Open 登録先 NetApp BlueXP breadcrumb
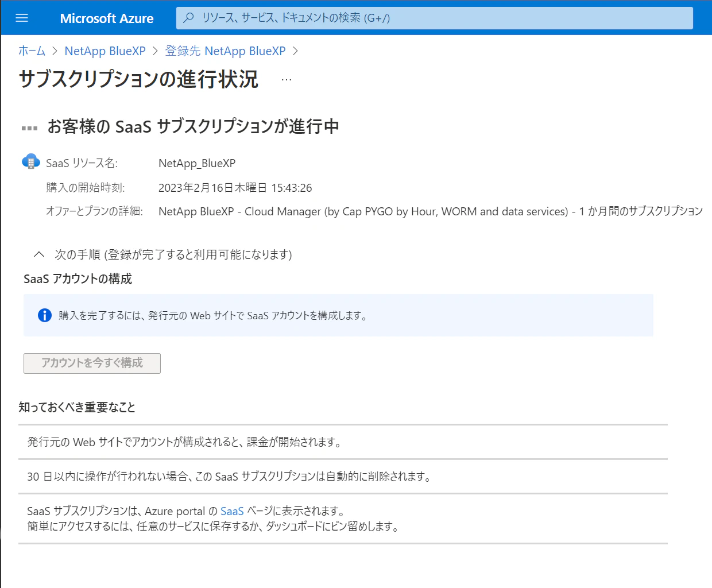712x588 pixels. (225, 51)
